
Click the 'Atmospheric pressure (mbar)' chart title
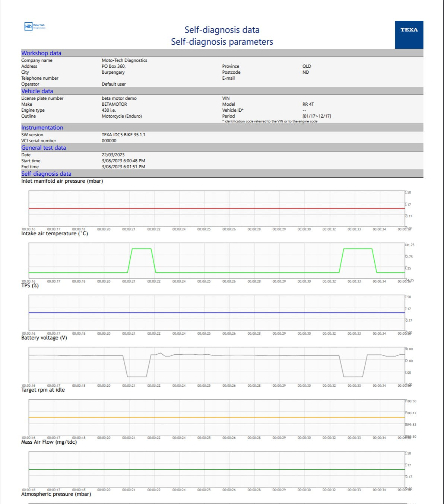56,494
